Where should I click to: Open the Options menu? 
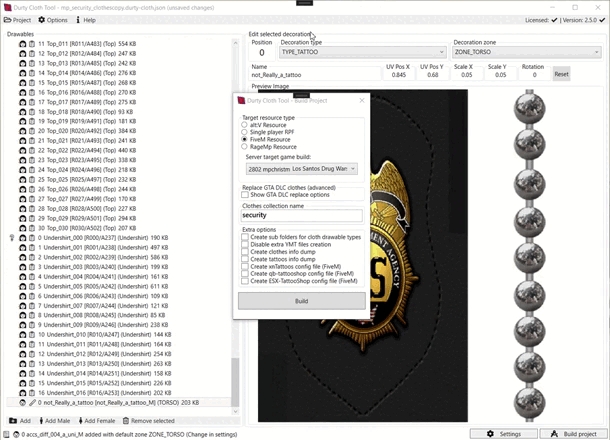[53, 20]
